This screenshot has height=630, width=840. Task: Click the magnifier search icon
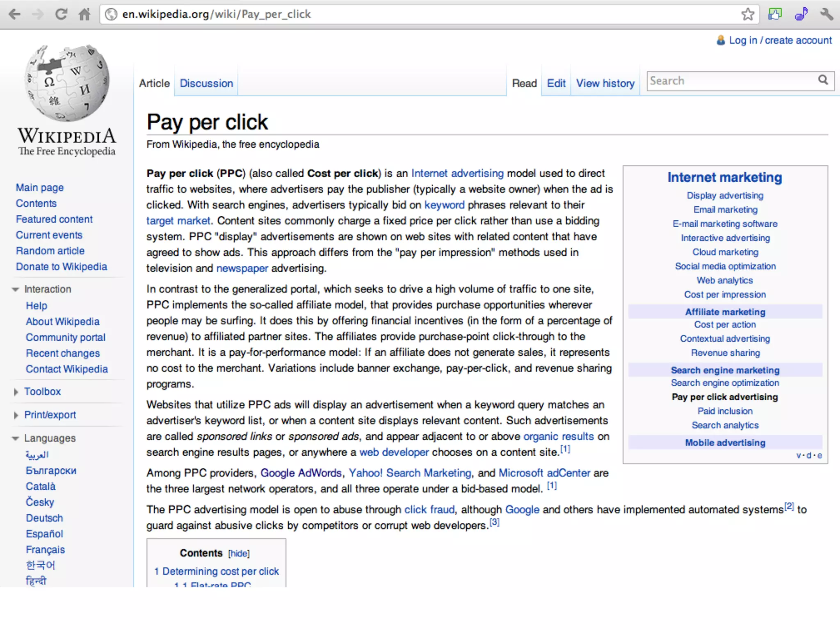[x=823, y=80]
